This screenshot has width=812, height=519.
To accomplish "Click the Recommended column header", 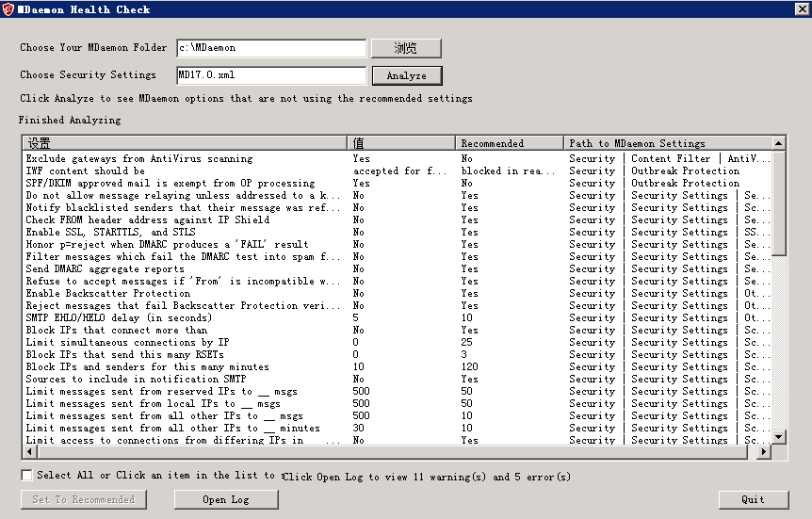I will click(x=510, y=143).
